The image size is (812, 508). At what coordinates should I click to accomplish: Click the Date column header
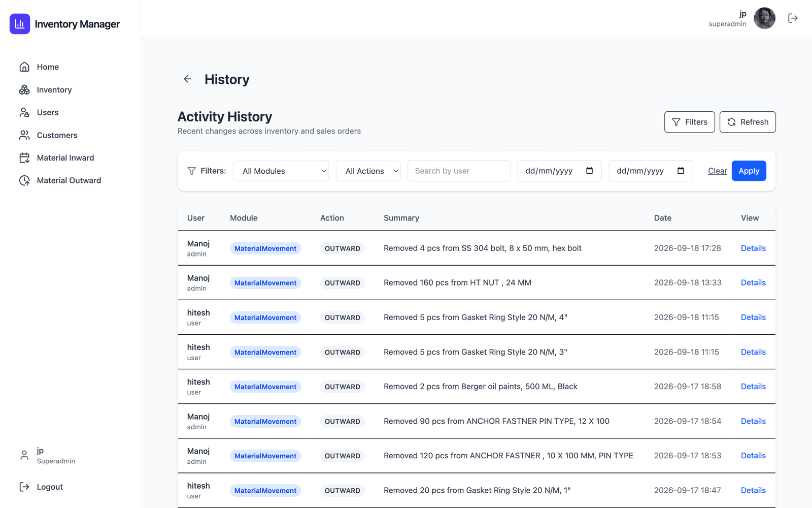662,218
